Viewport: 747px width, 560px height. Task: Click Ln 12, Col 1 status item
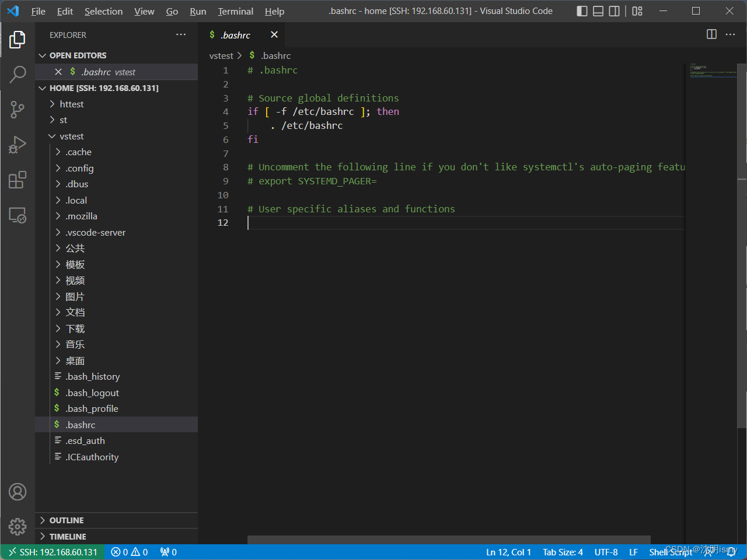click(x=508, y=552)
